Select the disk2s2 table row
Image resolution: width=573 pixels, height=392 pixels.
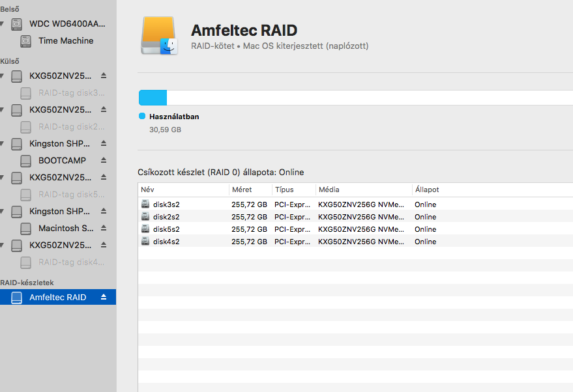(355, 216)
